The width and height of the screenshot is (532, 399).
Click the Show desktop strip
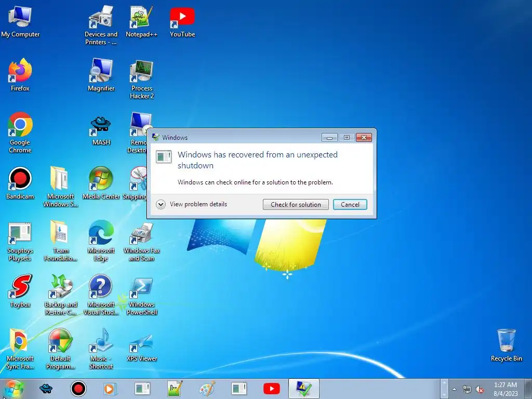tap(528, 389)
